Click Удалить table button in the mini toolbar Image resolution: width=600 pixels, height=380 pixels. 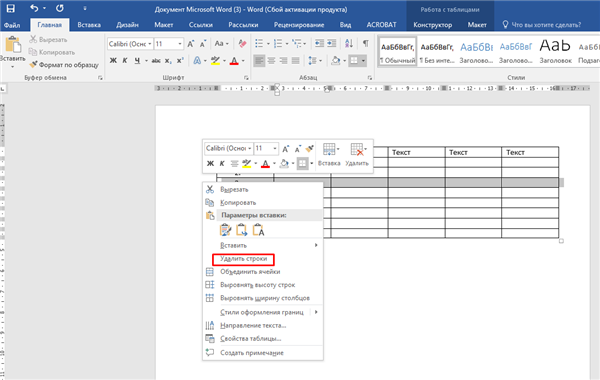pyautogui.click(x=357, y=155)
